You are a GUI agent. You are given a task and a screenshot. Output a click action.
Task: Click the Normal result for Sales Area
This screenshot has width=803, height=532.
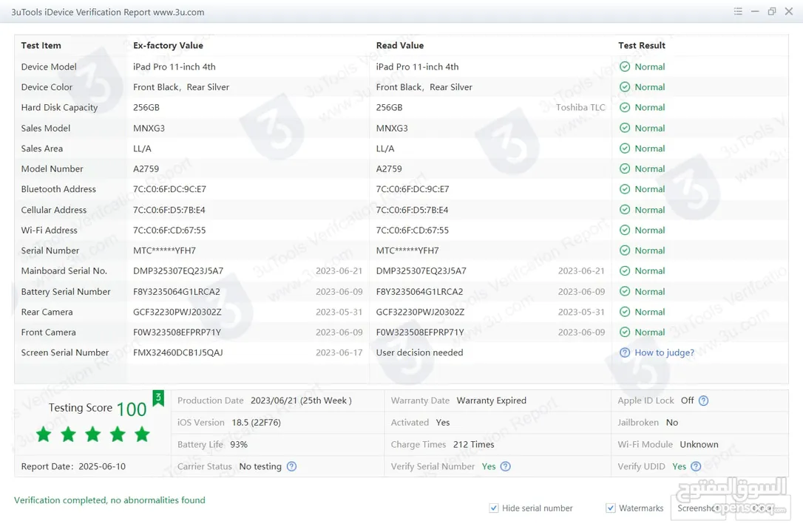pos(650,149)
